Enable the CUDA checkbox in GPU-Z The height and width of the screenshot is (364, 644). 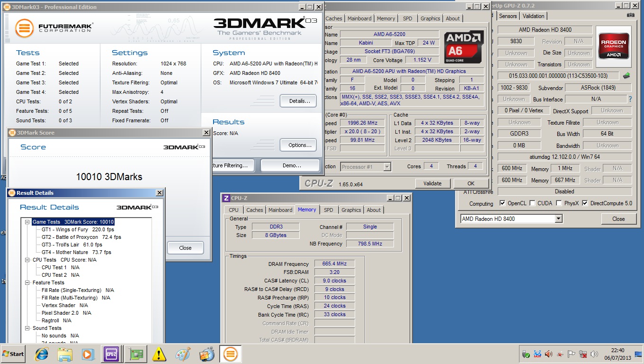coord(533,203)
